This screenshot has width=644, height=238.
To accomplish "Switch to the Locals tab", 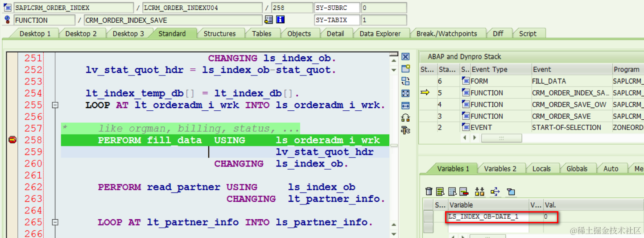I will point(541,169).
